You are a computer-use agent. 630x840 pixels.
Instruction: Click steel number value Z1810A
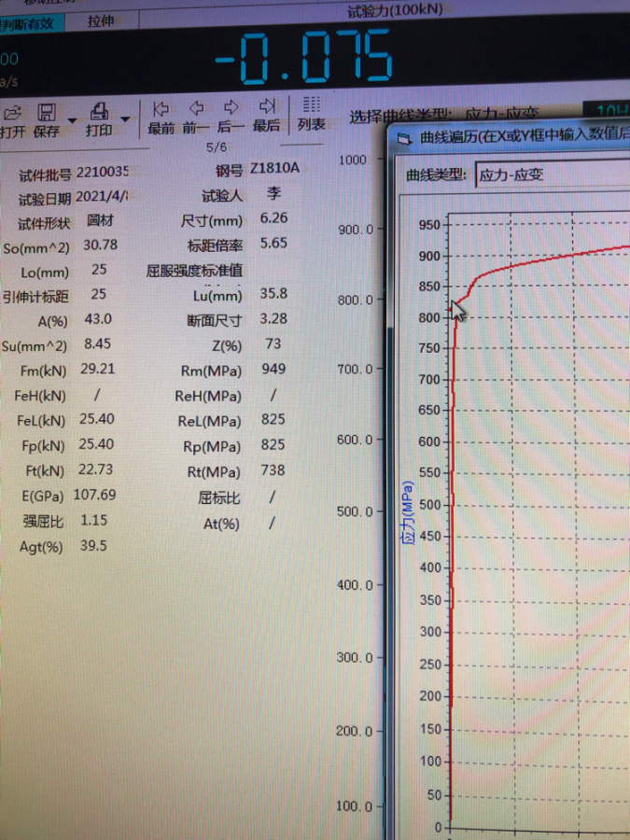(x=274, y=168)
